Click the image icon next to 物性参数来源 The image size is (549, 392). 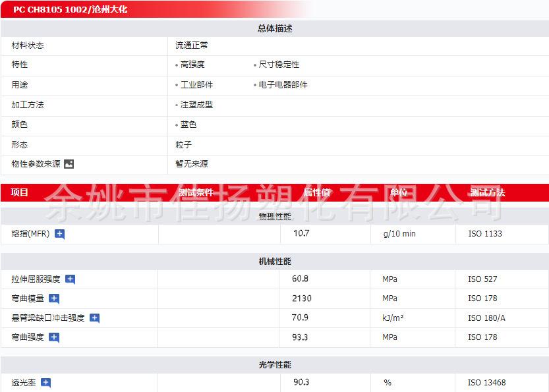69,164
